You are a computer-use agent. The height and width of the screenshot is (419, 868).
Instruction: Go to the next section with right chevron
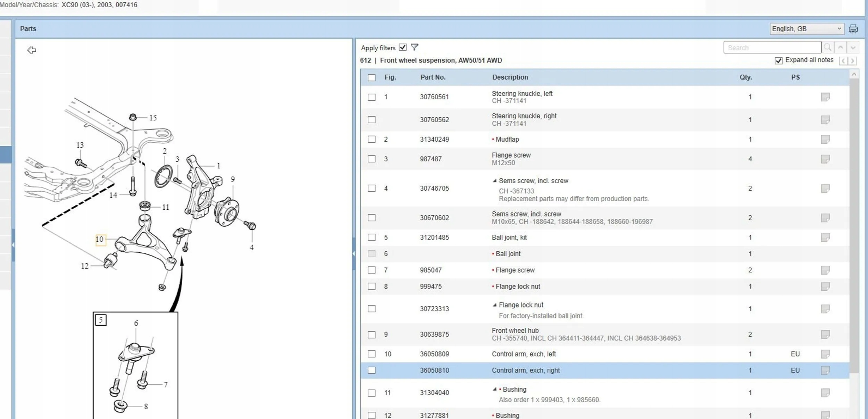(852, 61)
